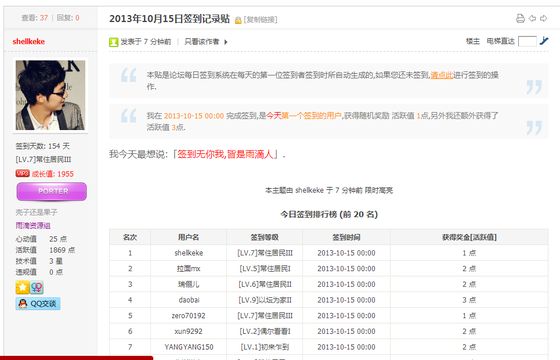Click username 拉面mx in the table

189,269
